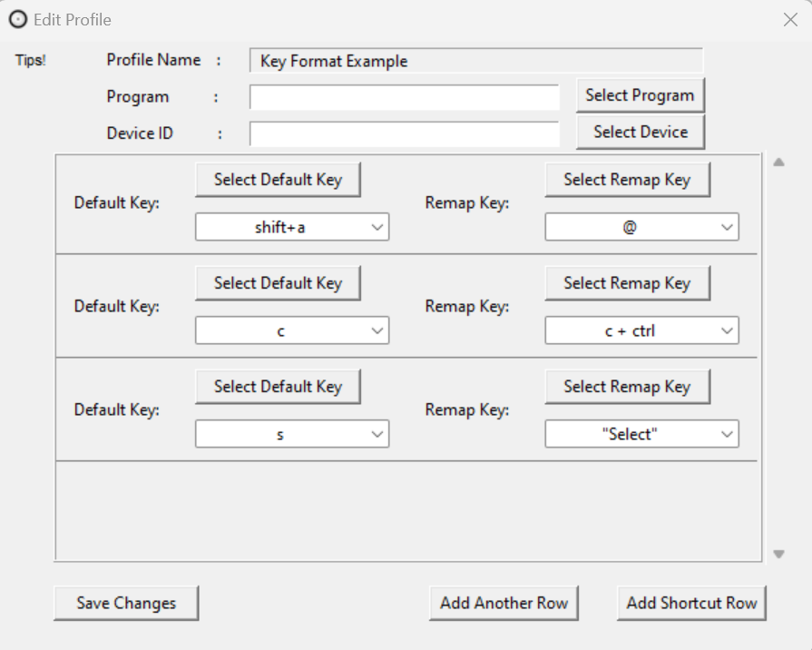The image size is (812, 650).
Task: Click inside the Program input field
Action: click(405, 97)
